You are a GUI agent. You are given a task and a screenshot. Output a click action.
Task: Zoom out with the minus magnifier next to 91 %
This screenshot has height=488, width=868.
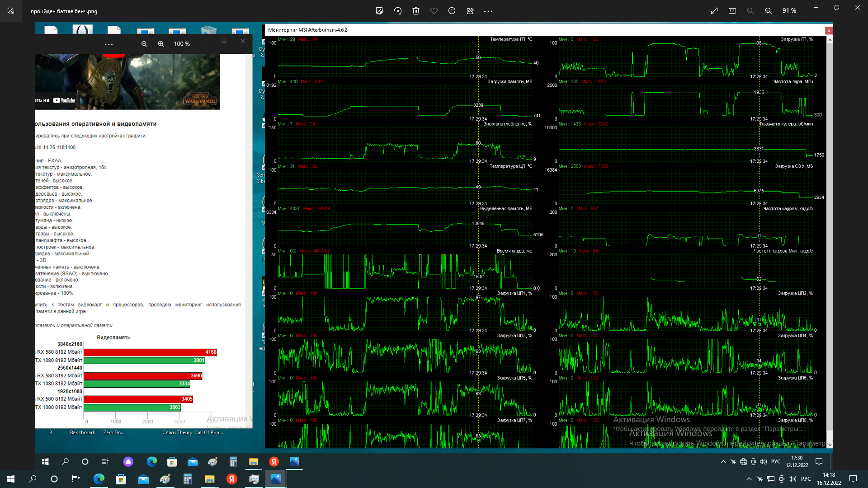pyautogui.click(x=750, y=11)
